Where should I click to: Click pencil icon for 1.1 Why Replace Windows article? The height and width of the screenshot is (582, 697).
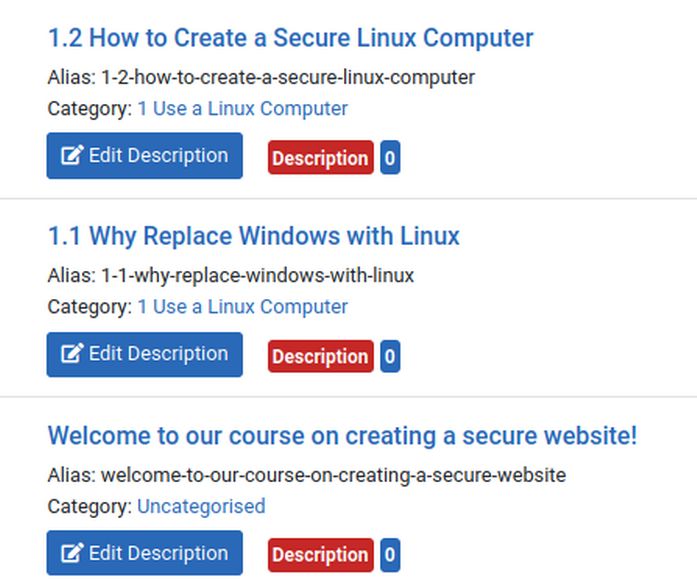click(x=72, y=353)
